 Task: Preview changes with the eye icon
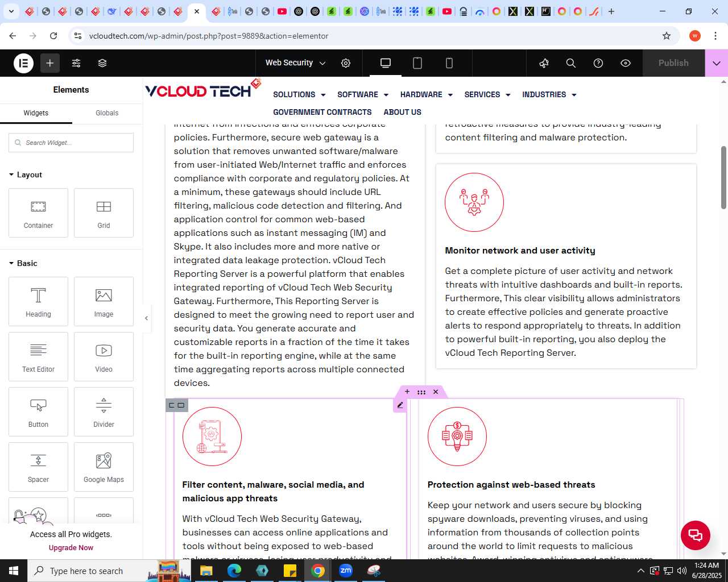click(626, 63)
